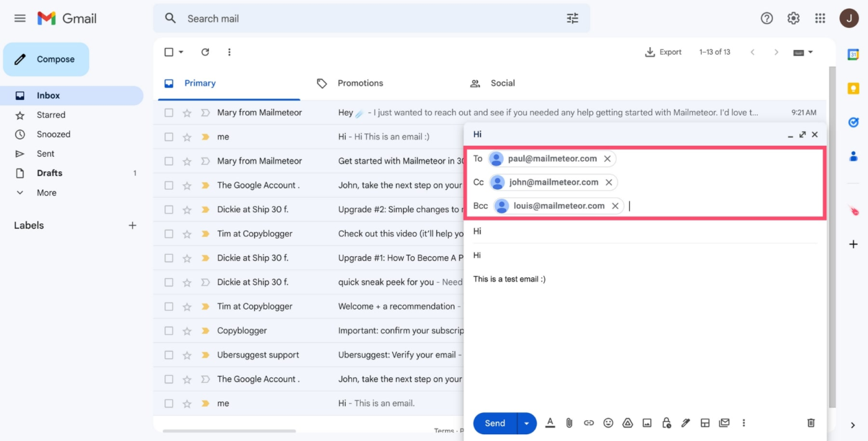868x441 pixels.
Task: Switch to the Social tab
Action: [502, 83]
